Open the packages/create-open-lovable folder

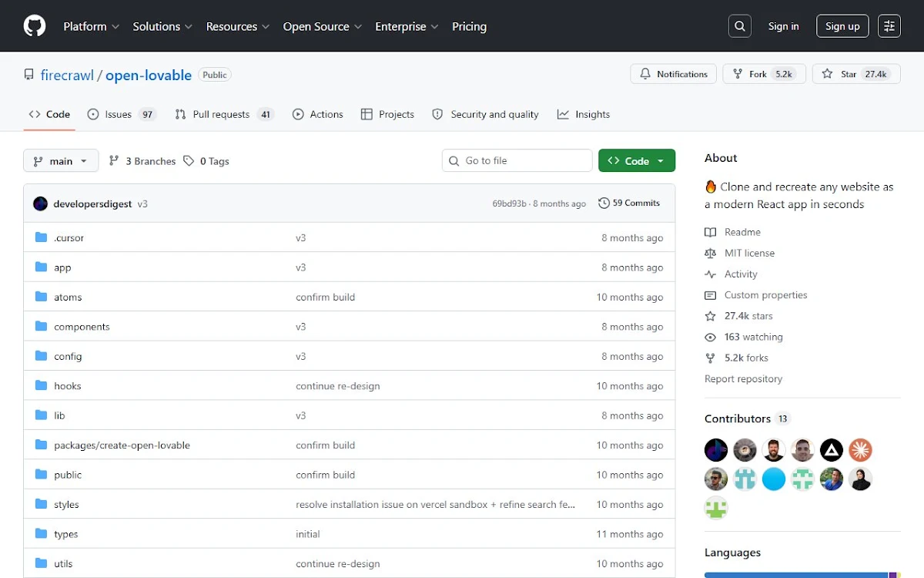pos(122,445)
